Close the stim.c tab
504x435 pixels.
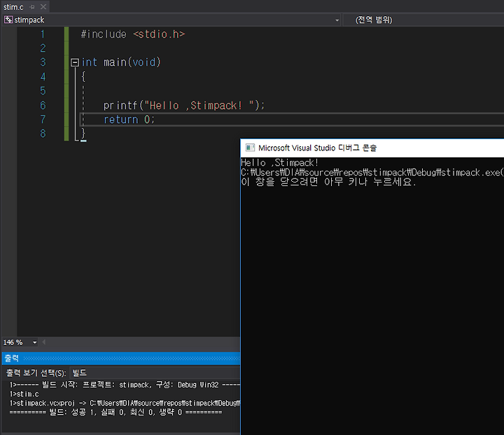(43, 7)
